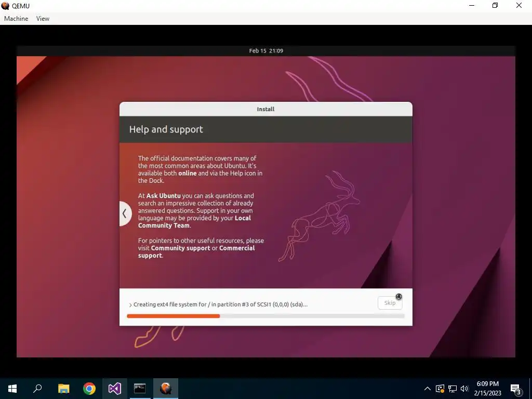The image size is (532, 399).
Task: Select the QEMU taskbar icon
Action: coord(166,389)
